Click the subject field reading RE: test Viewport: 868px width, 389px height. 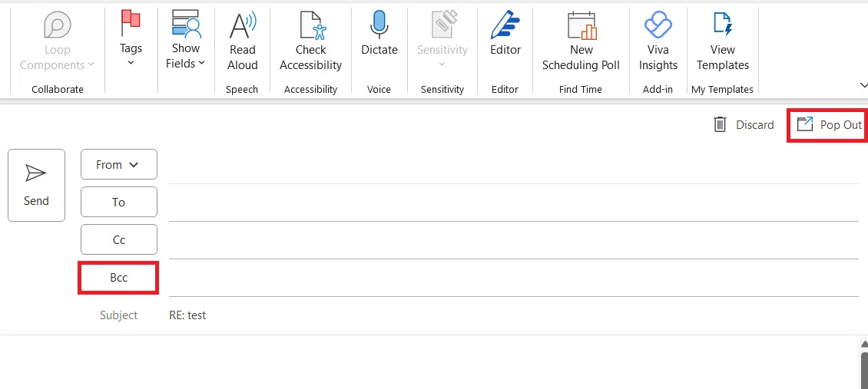click(x=513, y=315)
